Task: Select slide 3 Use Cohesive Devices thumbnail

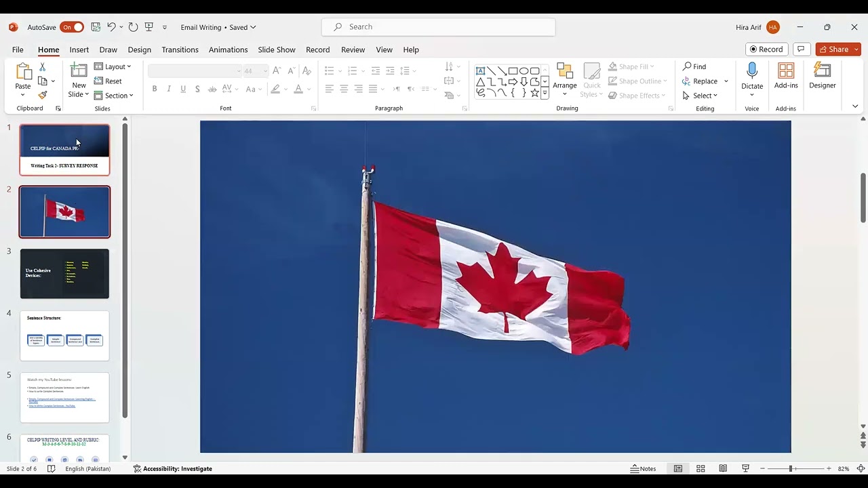Action: (64, 274)
